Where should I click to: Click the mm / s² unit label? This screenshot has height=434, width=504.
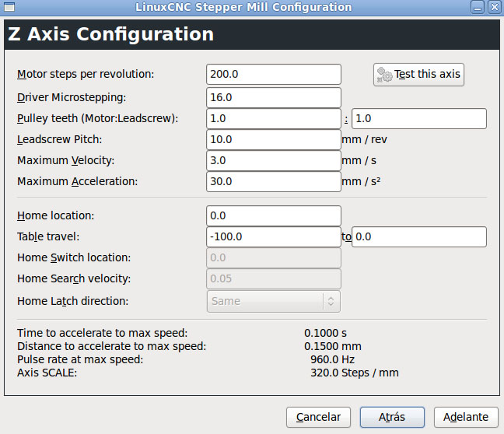coord(361,182)
